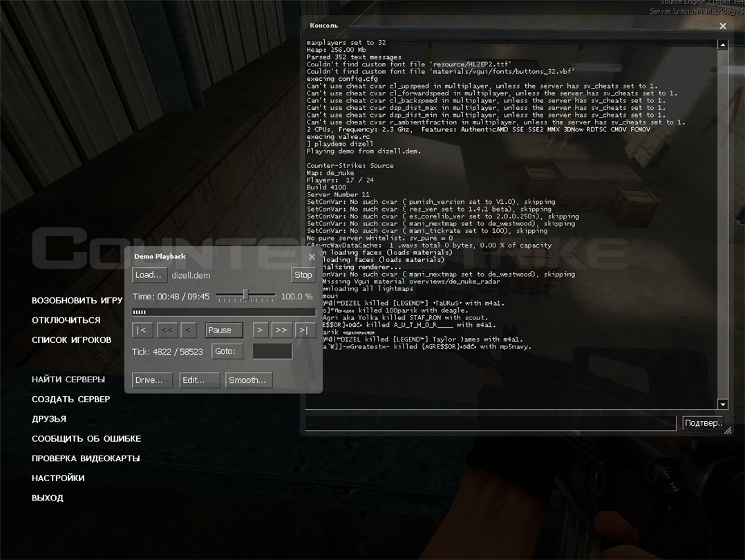Image resolution: width=745 pixels, height=560 pixels.
Task: Pause the demo playback
Action: (224, 330)
